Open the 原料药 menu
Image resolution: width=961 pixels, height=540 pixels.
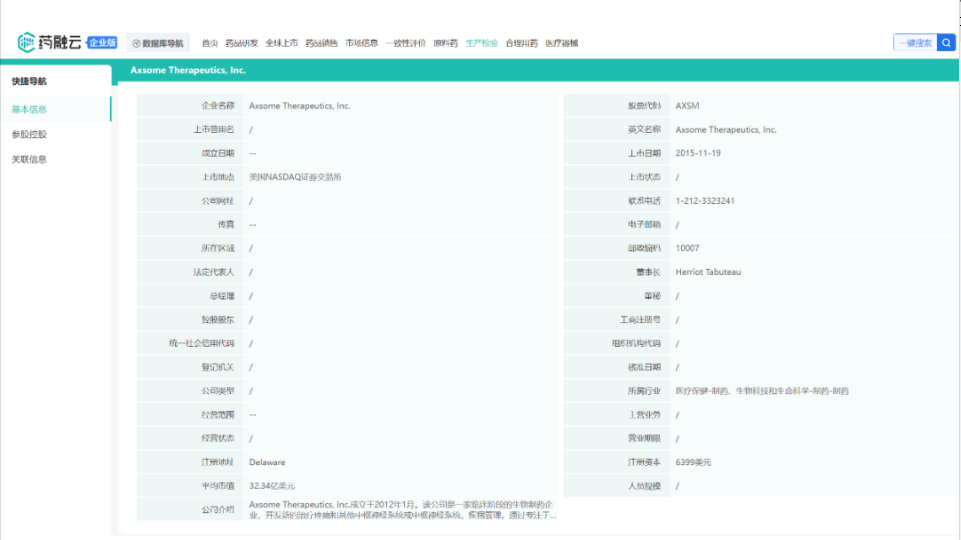pos(445,43)
